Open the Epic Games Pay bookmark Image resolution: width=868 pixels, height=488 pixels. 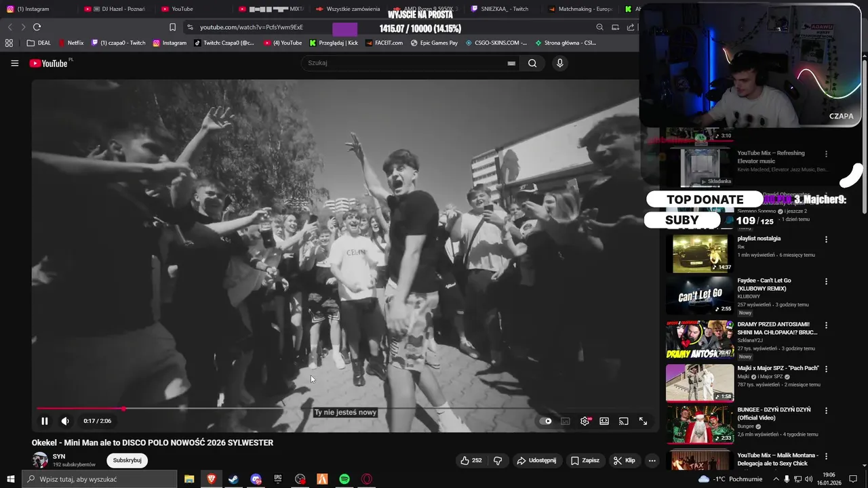coord(435,43)
